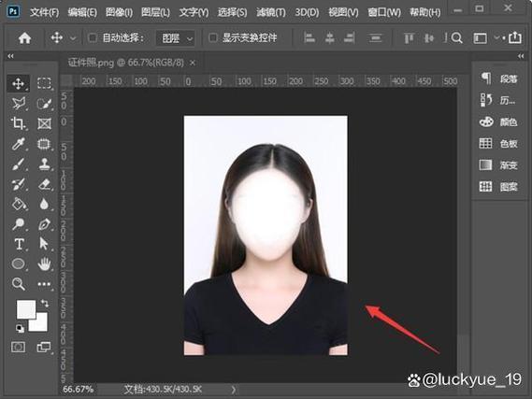
Task: Open the 段落 panel
Action: pyautogui.click(x=498, y=78)
